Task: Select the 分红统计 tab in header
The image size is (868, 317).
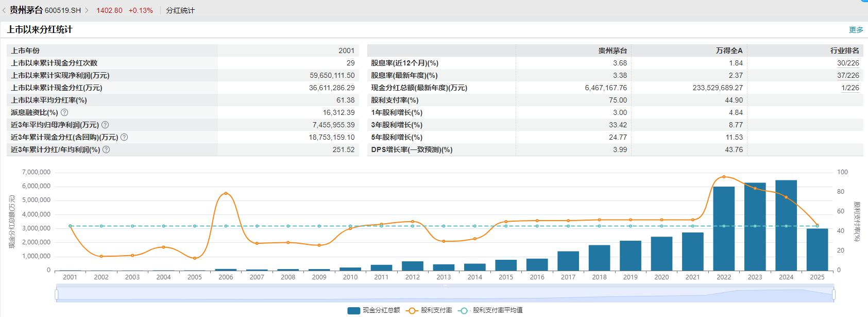Action: [180, 10]
